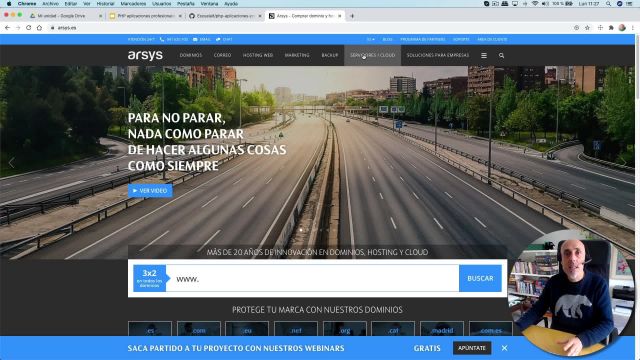640x360 pixels.
Task: Open the Chrome Historial menu
Action: pos(105,4)
